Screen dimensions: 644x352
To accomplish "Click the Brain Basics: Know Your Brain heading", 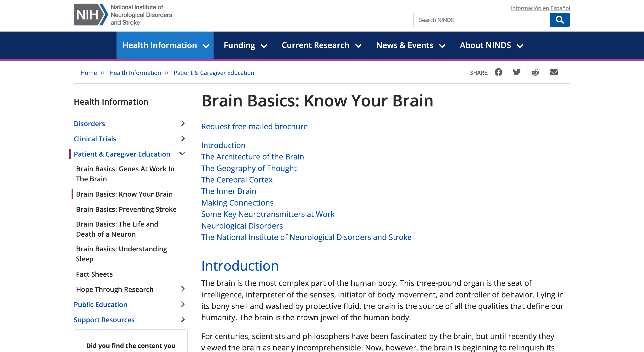I will [317, 101].
